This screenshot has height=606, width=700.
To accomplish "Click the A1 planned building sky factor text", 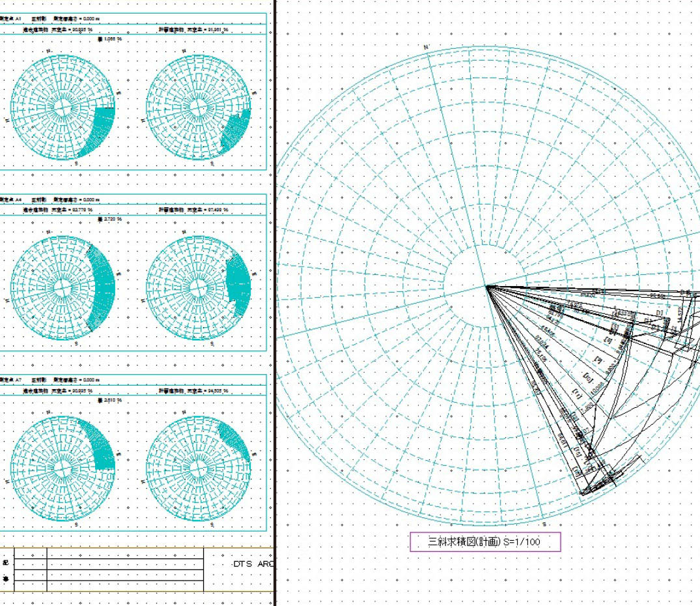I will (193, 29).
